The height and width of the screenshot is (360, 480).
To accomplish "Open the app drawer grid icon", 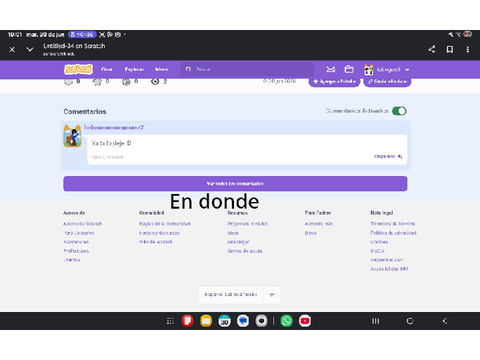I will click(170, 321).
